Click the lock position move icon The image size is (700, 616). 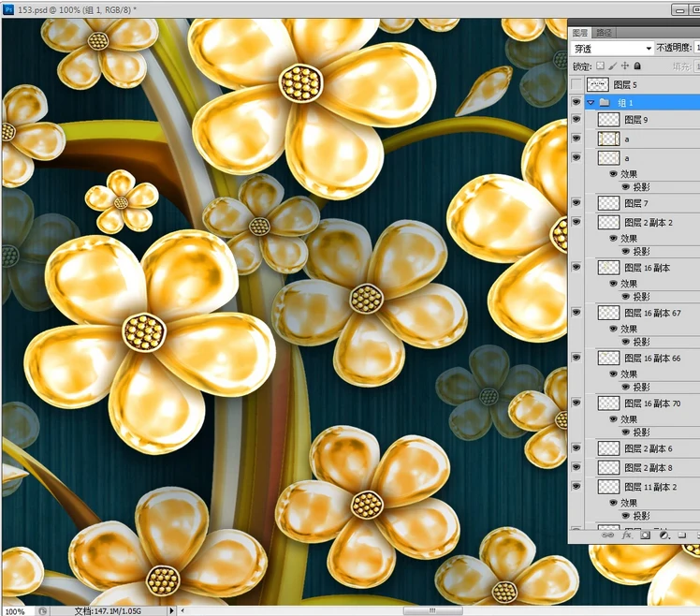(x=625, y=66)
